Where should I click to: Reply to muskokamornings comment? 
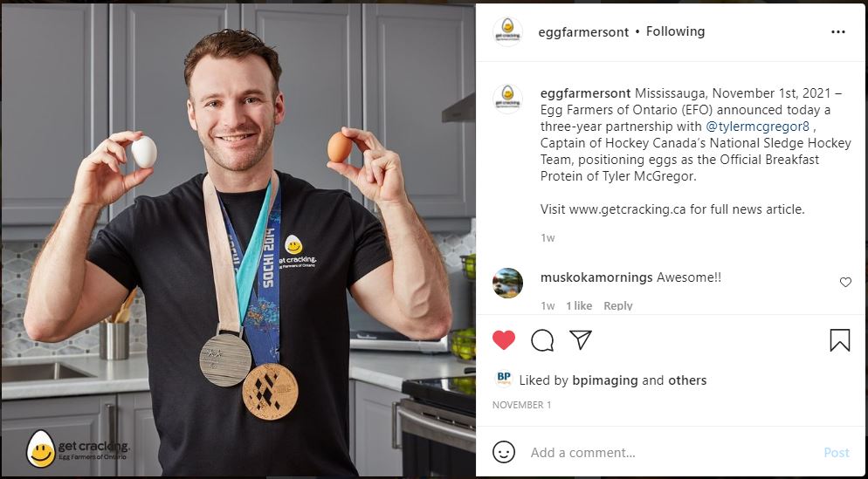617,305
